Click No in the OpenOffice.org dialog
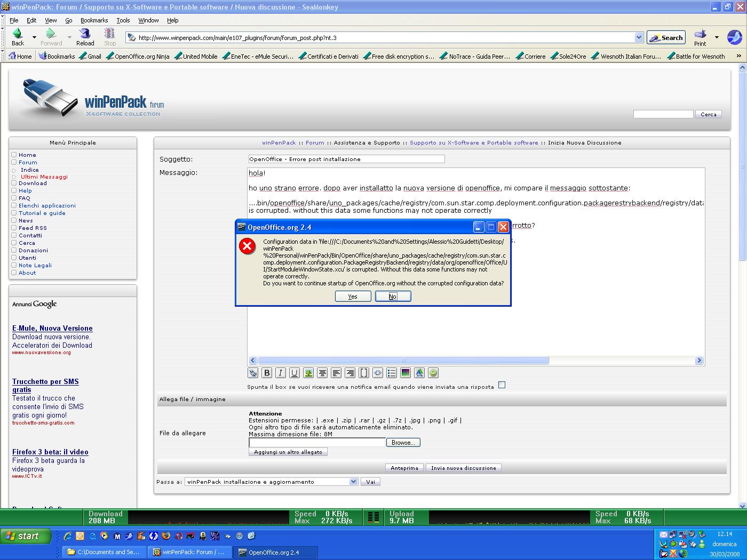Viewport: 747px width, 560px height. 393,297
